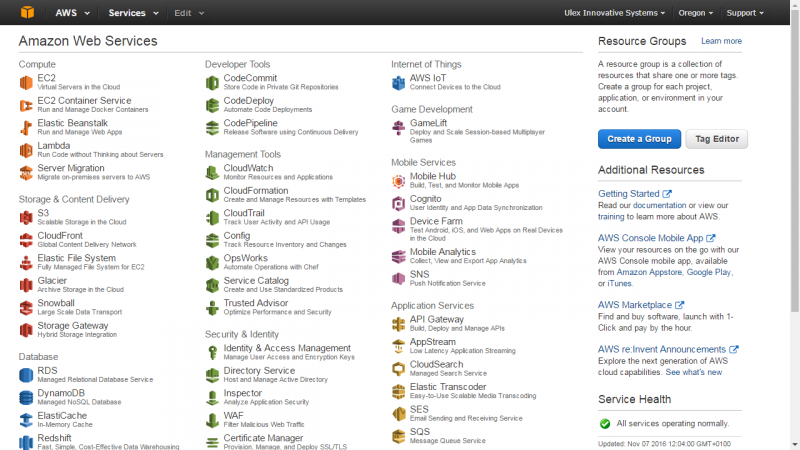Open the Google Play link

[x=708, y=272]
